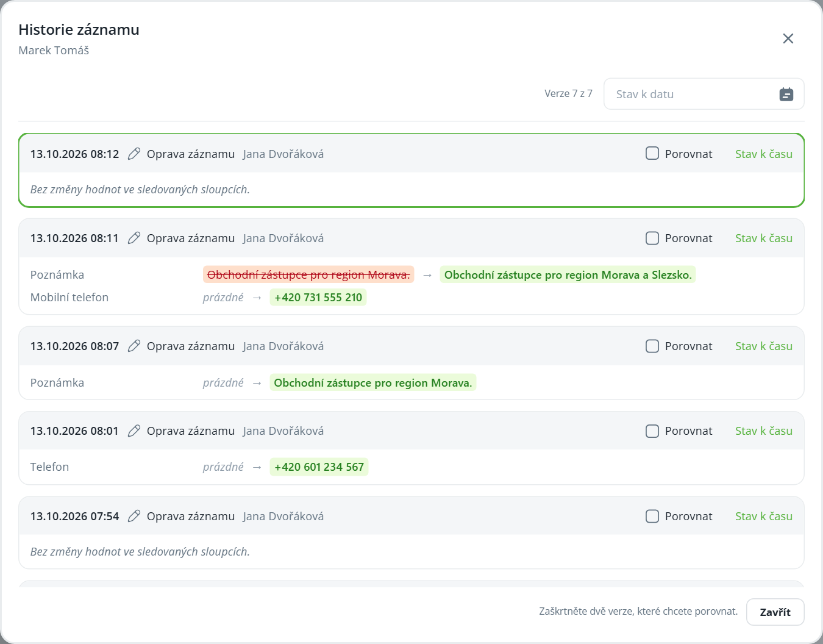Click the Poznámka label in the 08:07 entry
This screenshot has height=644, width=823.
[57, 382]
